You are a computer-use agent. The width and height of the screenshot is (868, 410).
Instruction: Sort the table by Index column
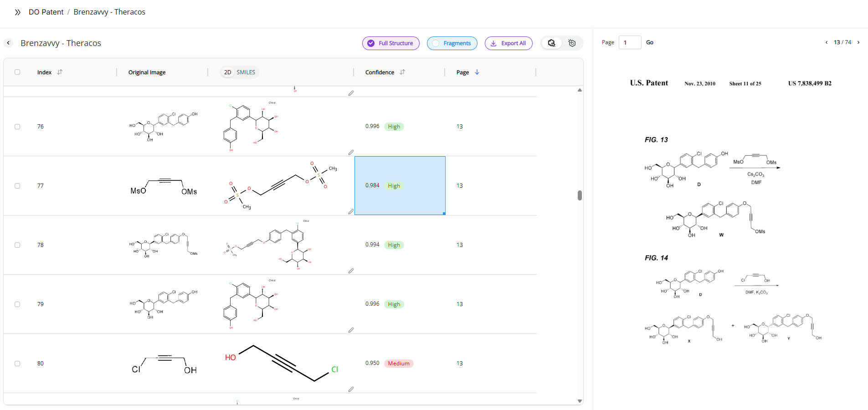click(x=60, y=72)
